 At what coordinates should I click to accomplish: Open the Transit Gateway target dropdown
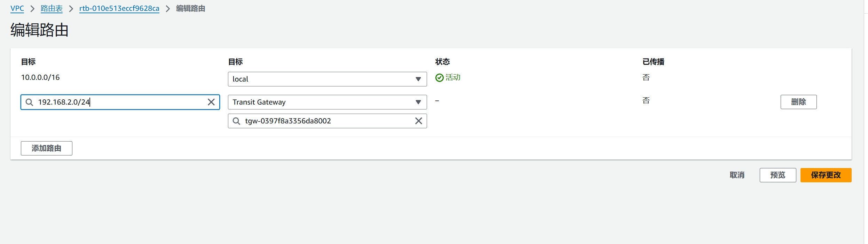click(x=327, y=102)
